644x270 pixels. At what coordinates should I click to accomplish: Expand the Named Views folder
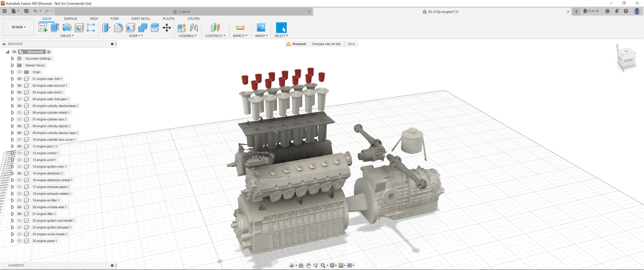click(x=12, y=65)
